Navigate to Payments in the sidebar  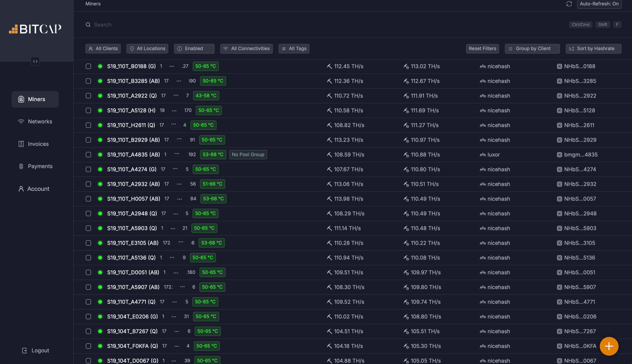[35, 166]
